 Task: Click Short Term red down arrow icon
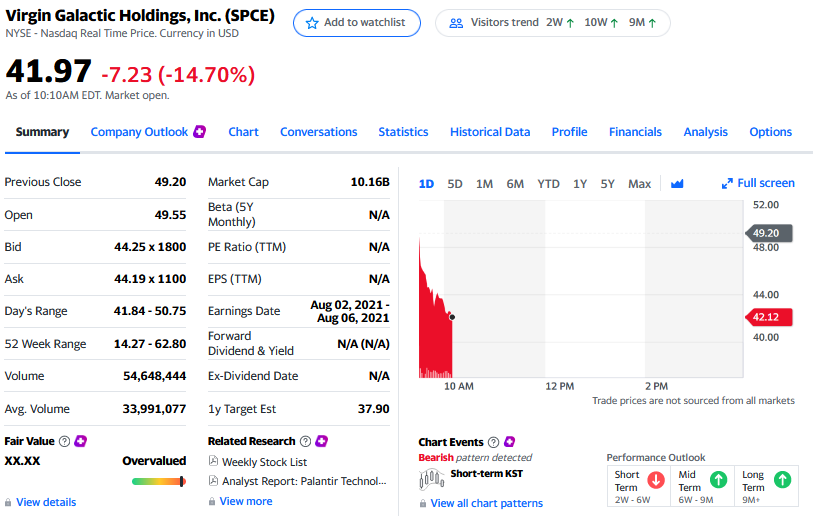pos(656,480)
